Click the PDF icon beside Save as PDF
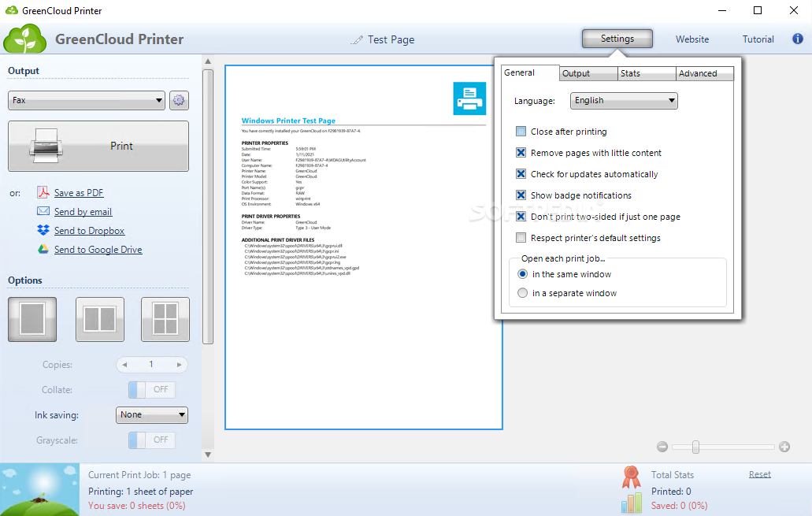Image resolution: width=812 pixels, height=516 pixels. [43, 192]
